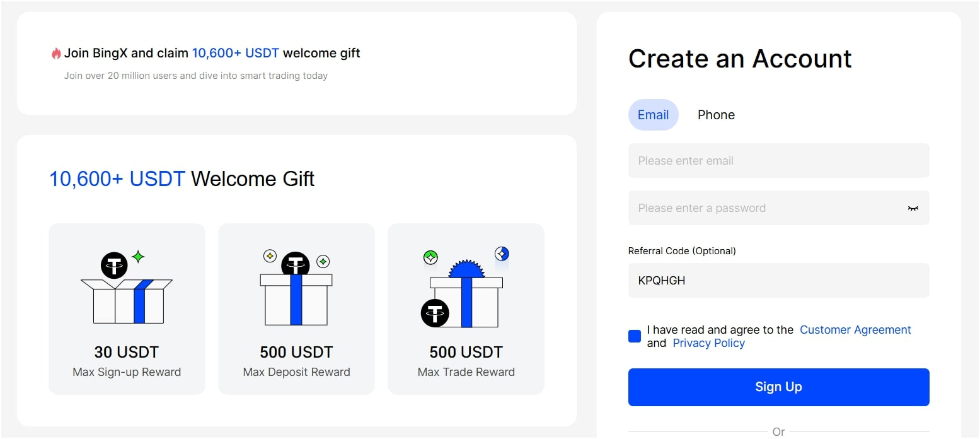Select the Email tab
The height and width of the screenshot is (439, 980).
pyautogui.click(x=653, y=115)
